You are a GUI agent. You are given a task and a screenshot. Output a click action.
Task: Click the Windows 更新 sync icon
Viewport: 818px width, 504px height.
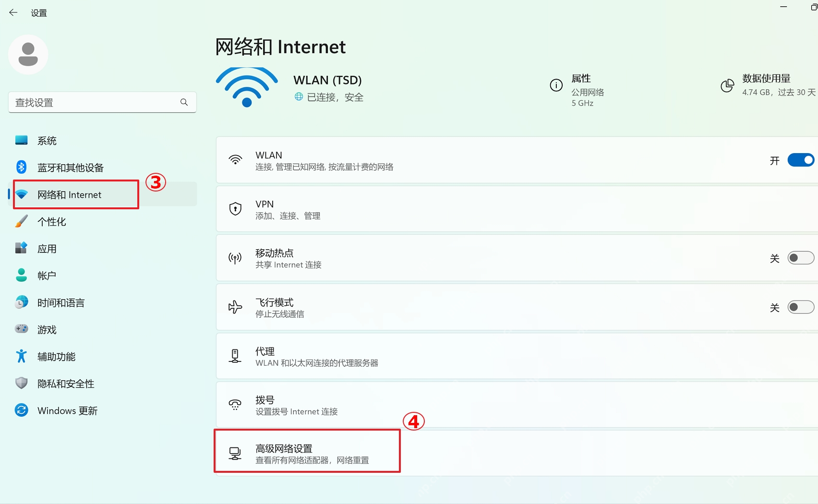21,410
